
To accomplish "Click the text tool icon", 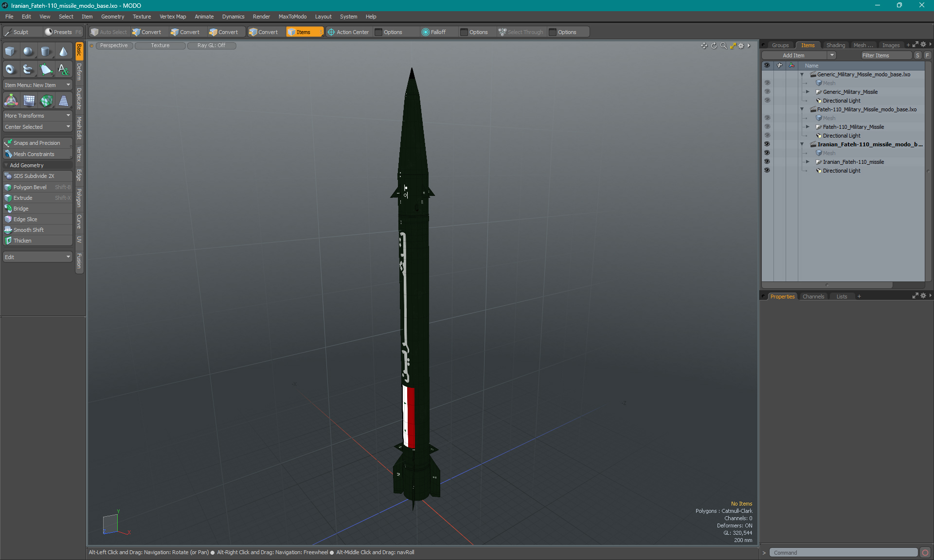I will (x=63, y=70).
